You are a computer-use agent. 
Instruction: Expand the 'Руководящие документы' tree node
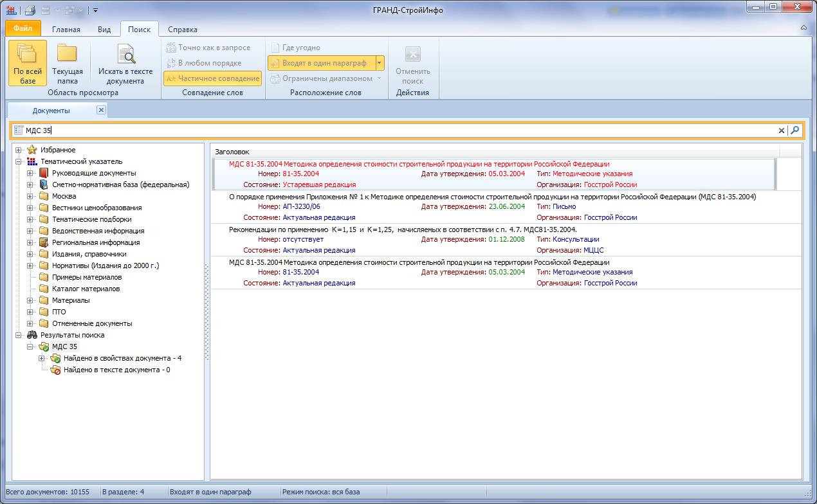[x=30, y=174]
